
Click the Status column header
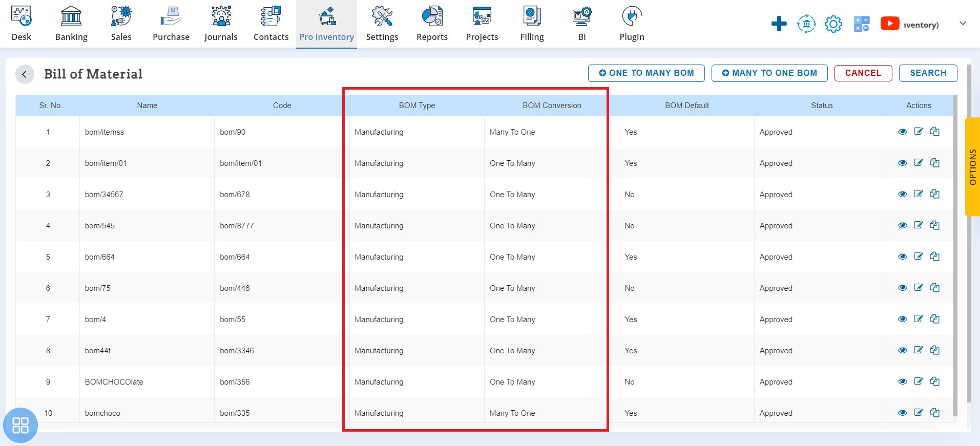tap(822, 105)
